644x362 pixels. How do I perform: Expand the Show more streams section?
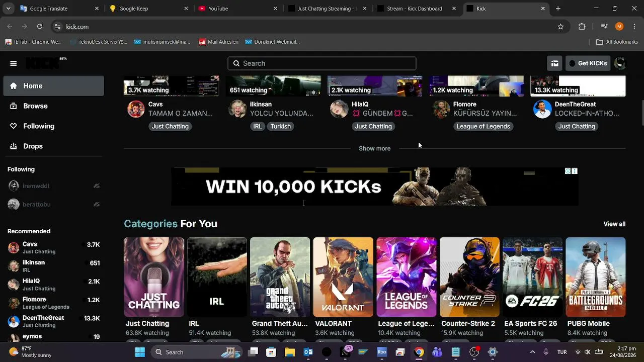tap(374, 148)
